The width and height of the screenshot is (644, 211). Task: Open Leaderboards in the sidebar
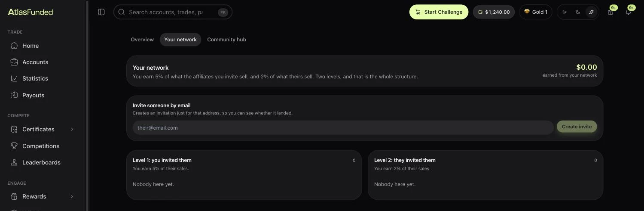(x=42, y=162)
